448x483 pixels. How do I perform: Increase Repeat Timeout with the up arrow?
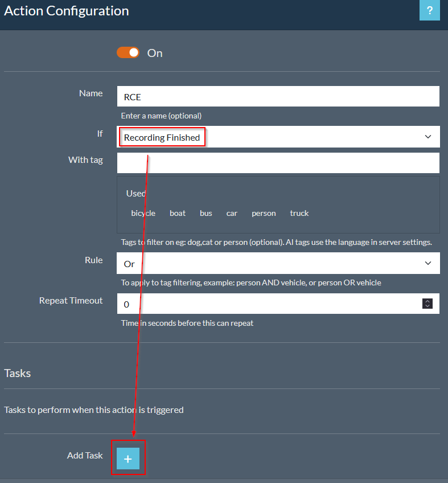click(x=428, y=301)
